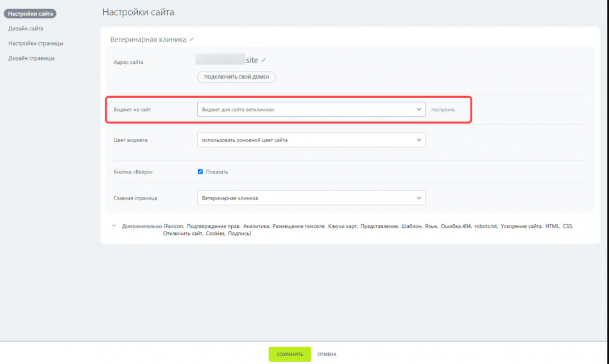Screen dimensions: 609x364
Task: Open the Favicon additional setting
Action: tap(175, 226)
